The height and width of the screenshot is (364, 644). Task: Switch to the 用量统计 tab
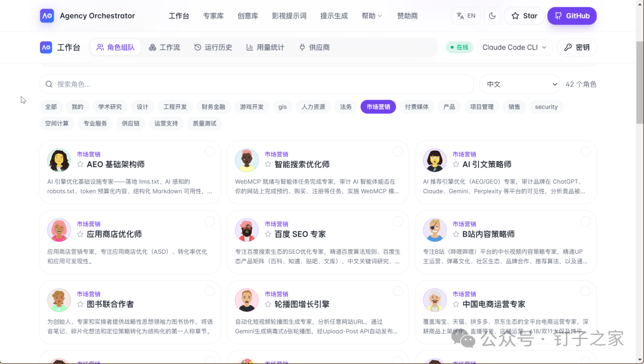click(x=265, y=47)
